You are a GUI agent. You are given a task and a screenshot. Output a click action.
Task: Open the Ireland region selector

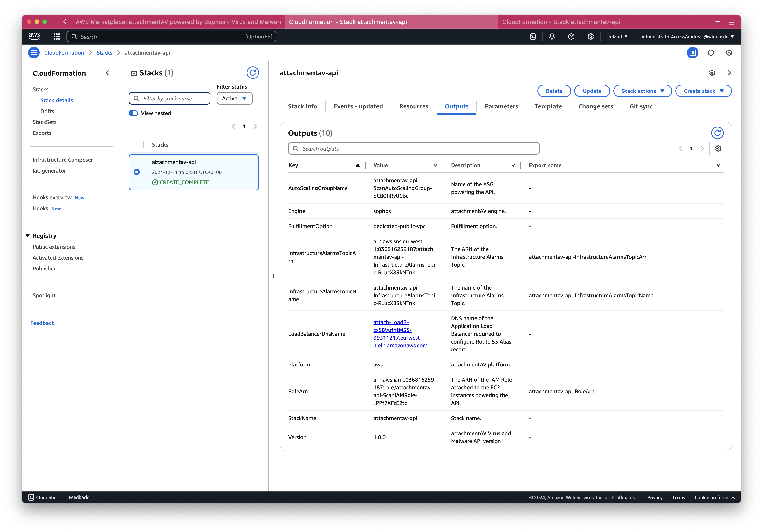pos(617,37)
